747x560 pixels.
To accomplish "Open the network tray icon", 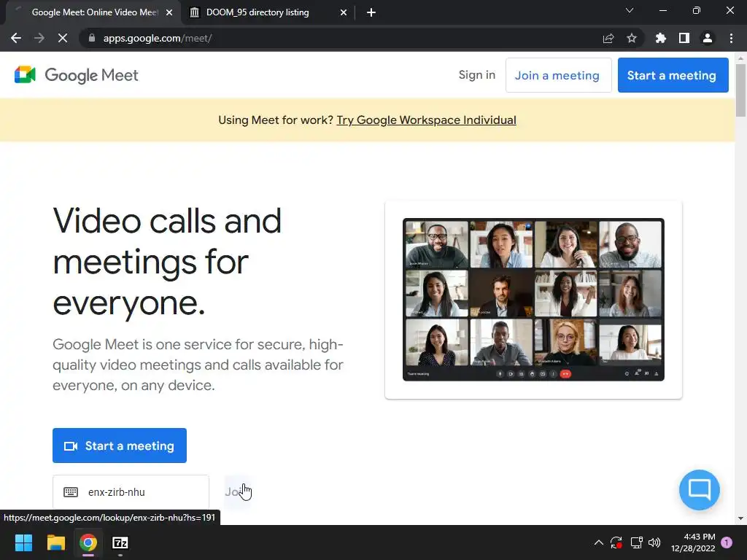I will [636, 542].
